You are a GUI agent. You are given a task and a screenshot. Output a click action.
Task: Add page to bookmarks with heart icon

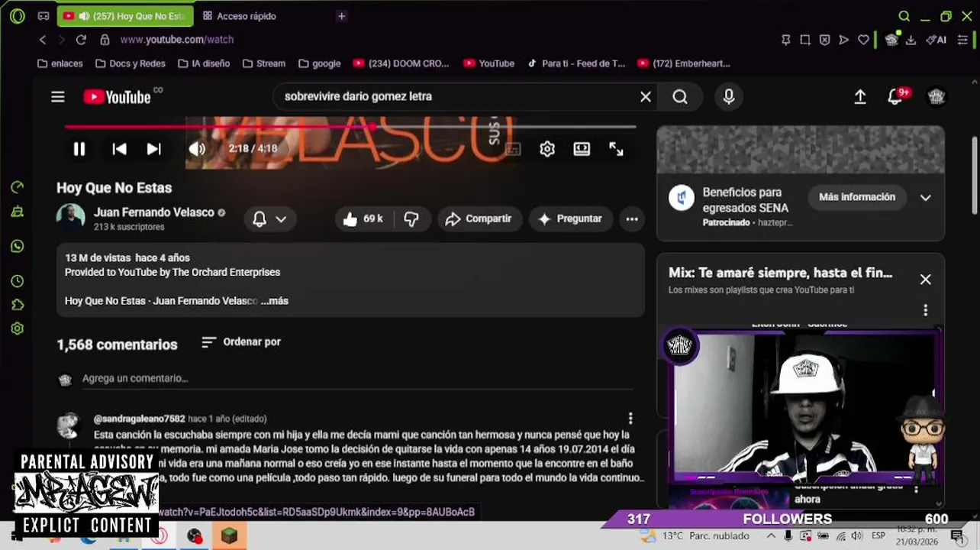863,40
